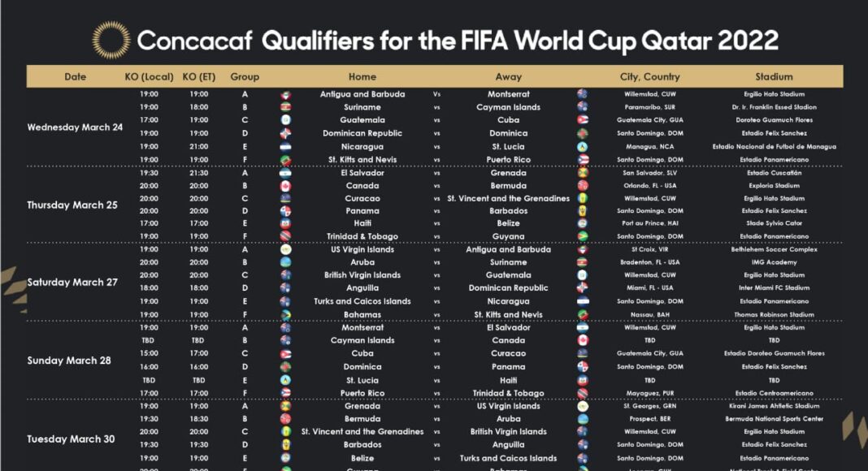The height and width of the screenshot is (471, 868).
Task: Select the Sunday March 28 date label
Action: [69, 361]
